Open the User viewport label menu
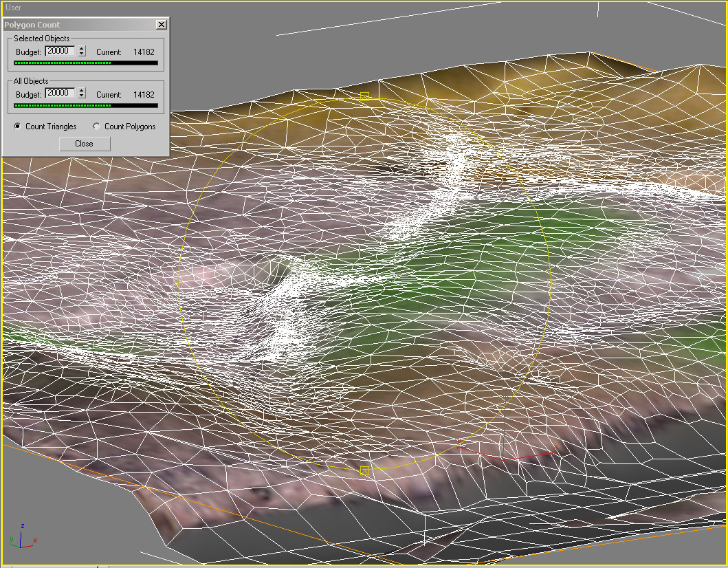 [x=13, y=8]
